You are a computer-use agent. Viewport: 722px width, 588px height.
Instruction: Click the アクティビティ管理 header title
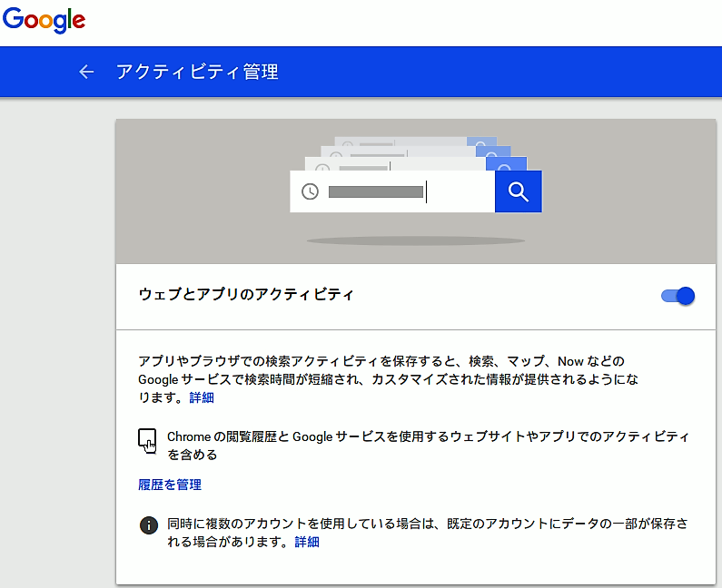pyautogui.click(x=197, y=72)
